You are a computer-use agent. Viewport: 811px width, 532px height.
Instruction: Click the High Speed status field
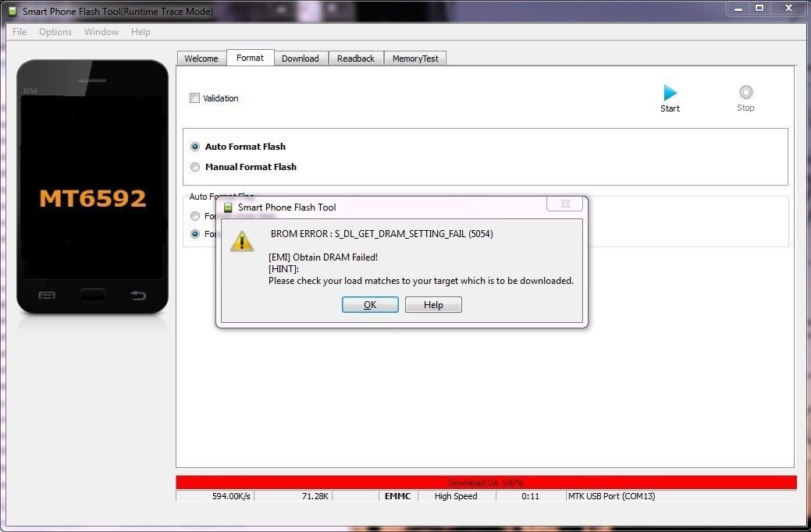click(456, 496)
